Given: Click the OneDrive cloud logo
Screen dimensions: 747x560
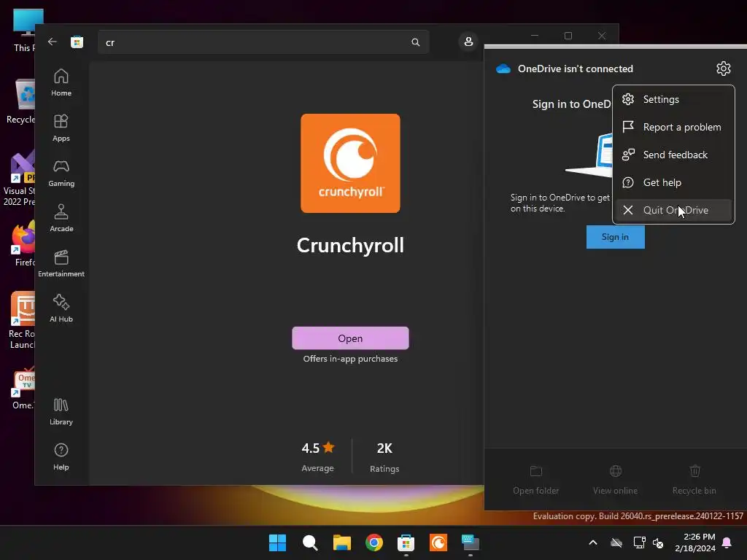Looking at the screenshot, I should 503,69.
